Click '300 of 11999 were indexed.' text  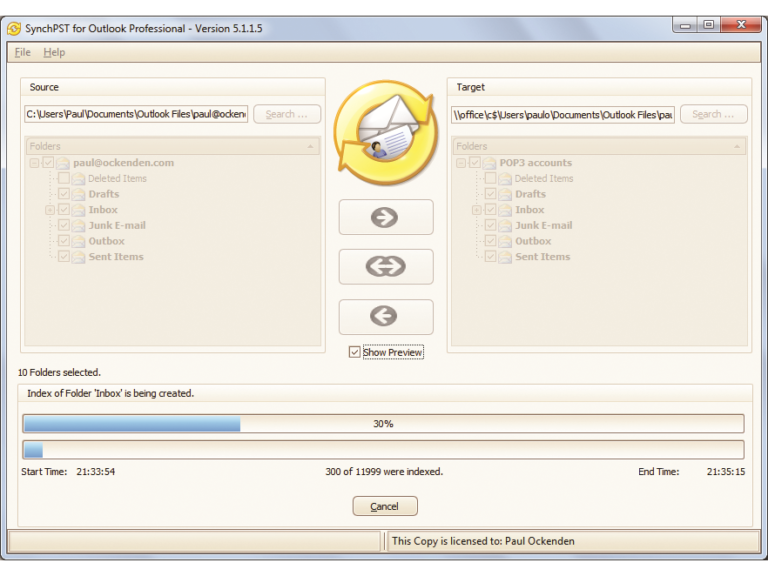(384, 472)
